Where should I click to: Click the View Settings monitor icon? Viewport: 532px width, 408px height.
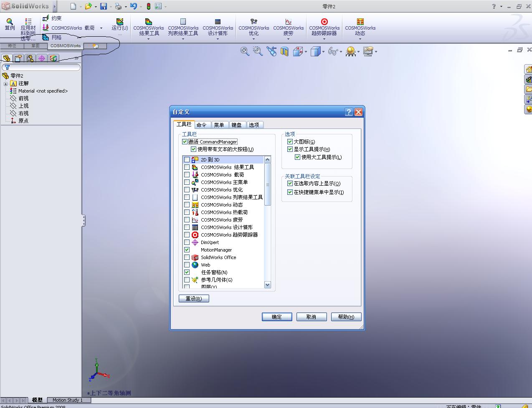click(x=368, y=51)
